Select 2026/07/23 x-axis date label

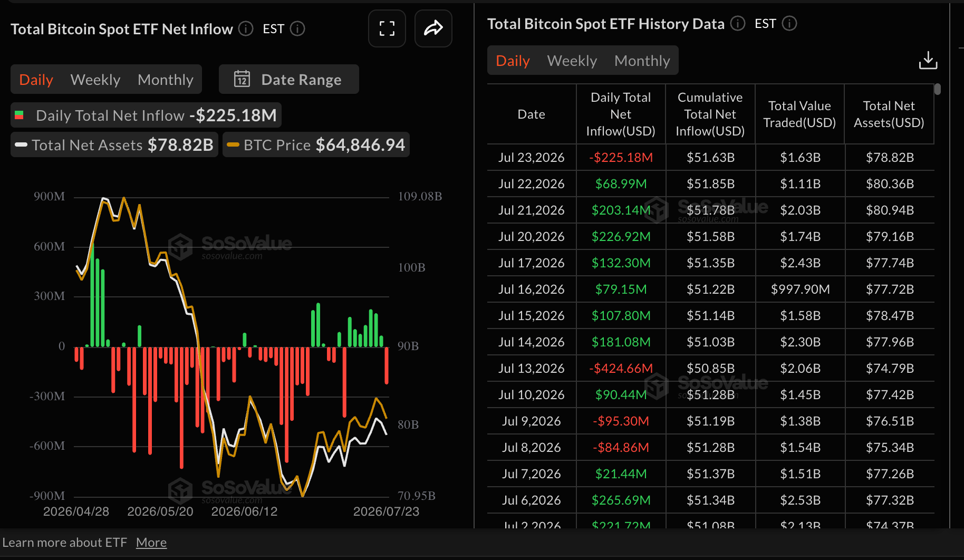click(386, 511)
